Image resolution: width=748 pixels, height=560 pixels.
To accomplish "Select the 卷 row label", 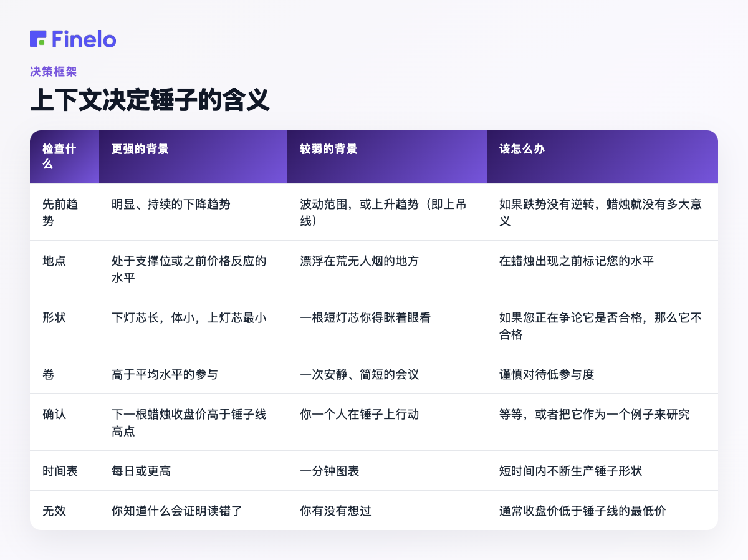I will tap(49, 374).
